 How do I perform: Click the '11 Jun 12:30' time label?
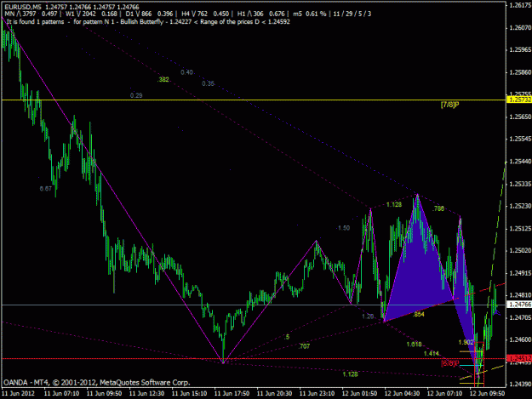click(147, 394)
